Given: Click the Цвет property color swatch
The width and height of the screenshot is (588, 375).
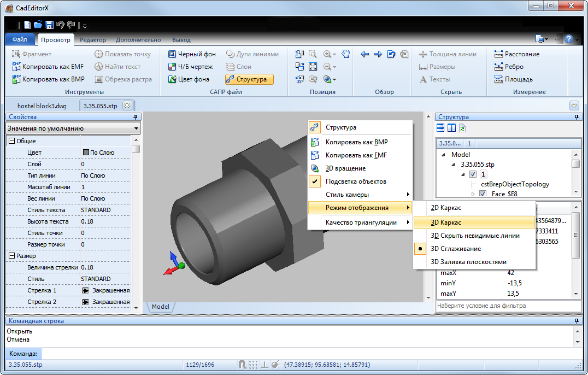Looking at the screenshot, I should (x=86, y=153).
